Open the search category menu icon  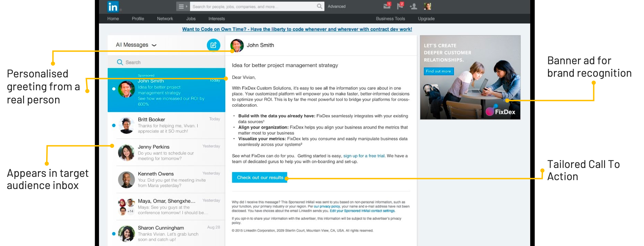tap(183, 6)
